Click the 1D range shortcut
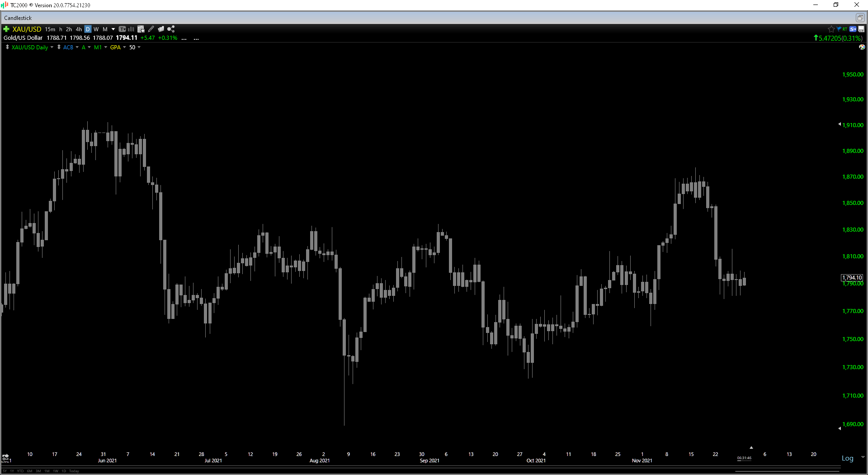Viewport: 868px width, 475px height. 64,471
